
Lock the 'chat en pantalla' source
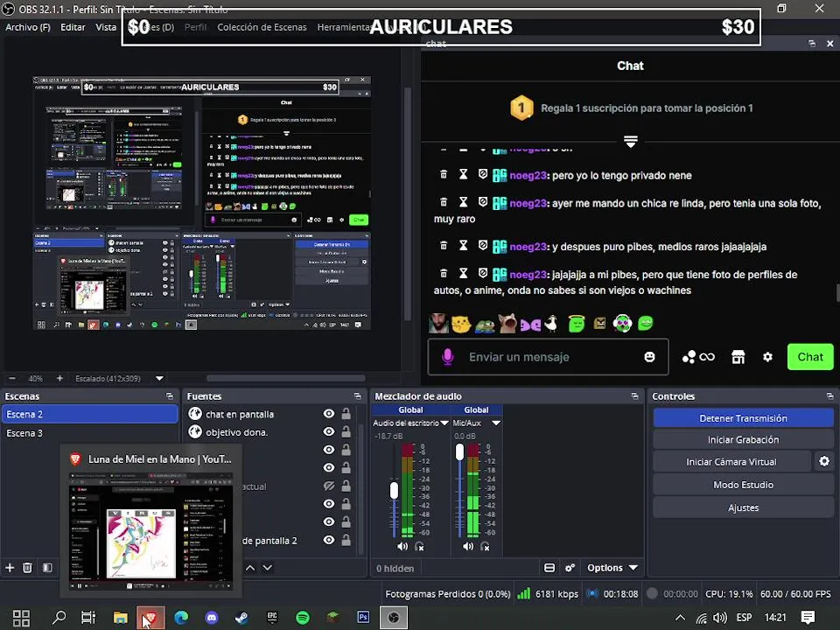346,414
